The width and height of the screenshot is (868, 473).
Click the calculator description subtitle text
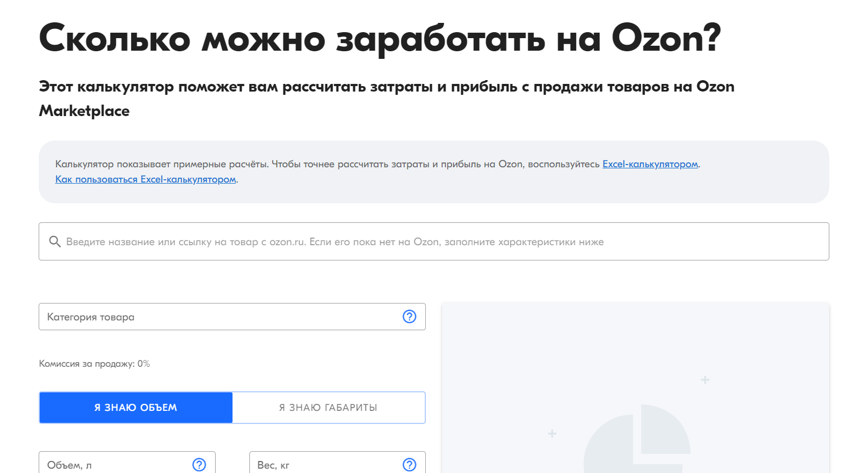click(387, 99)
